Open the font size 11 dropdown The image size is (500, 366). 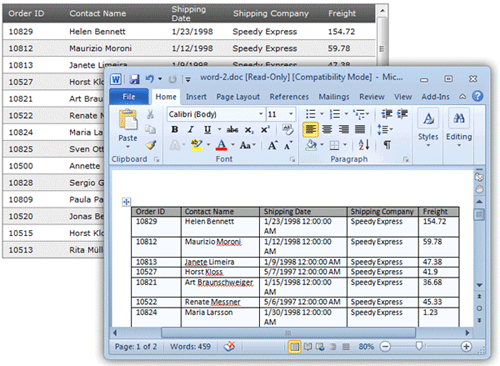(x=291, y=114)
